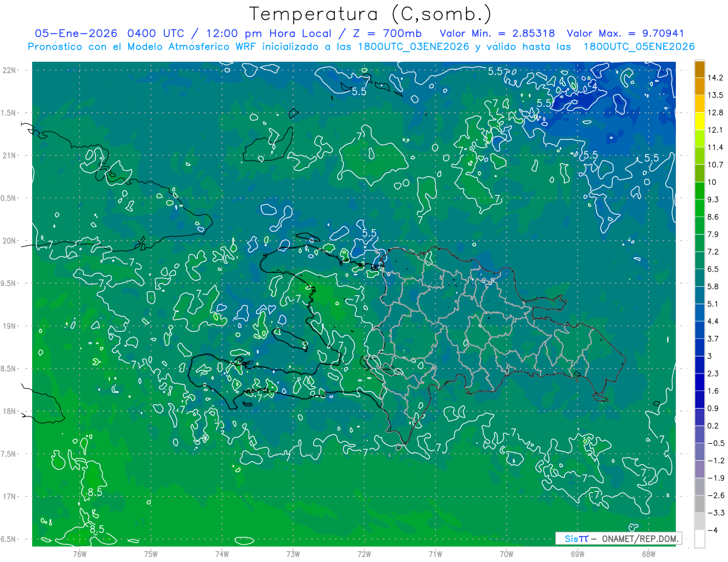Screen dimensions: 728x562
Task: Click the 12.1 colorbar value
Action: [x=715, y=130]
